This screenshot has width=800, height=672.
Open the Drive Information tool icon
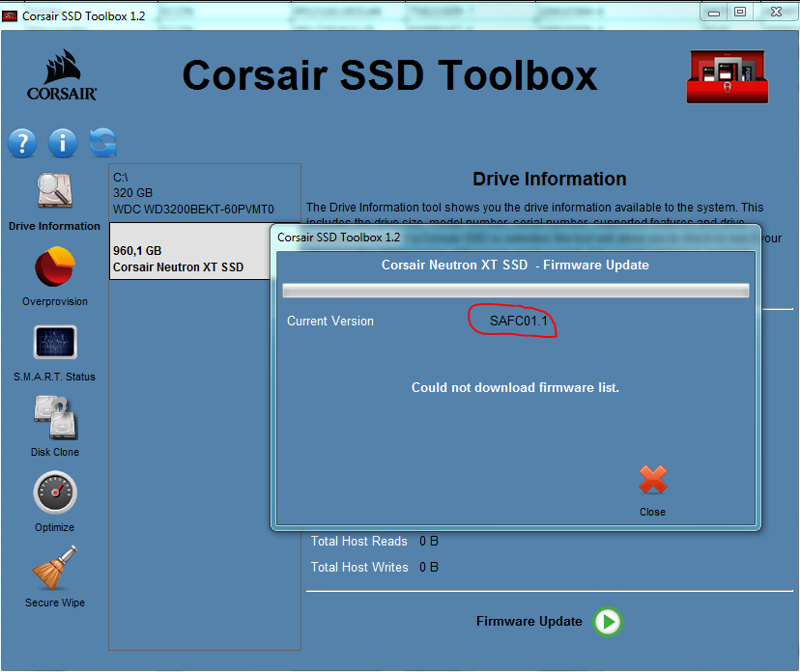click(x=55, y=190)
